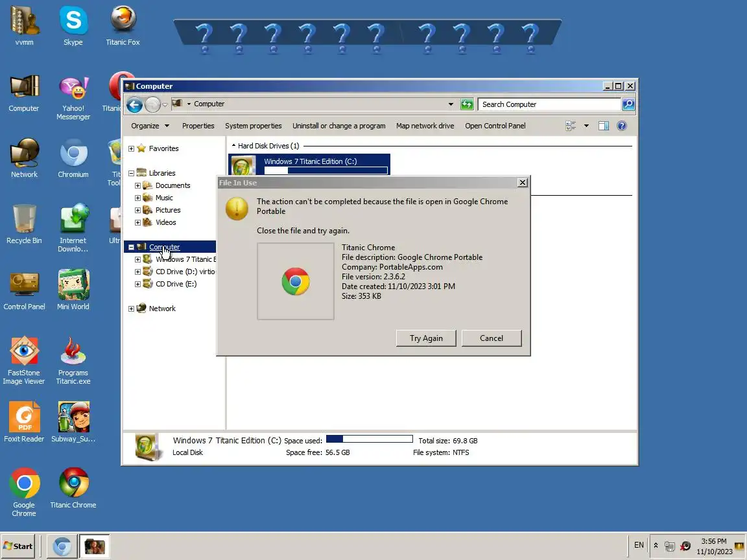Refresh the Computer window address bar
The image size is (747, 560).
coord(467,104)
